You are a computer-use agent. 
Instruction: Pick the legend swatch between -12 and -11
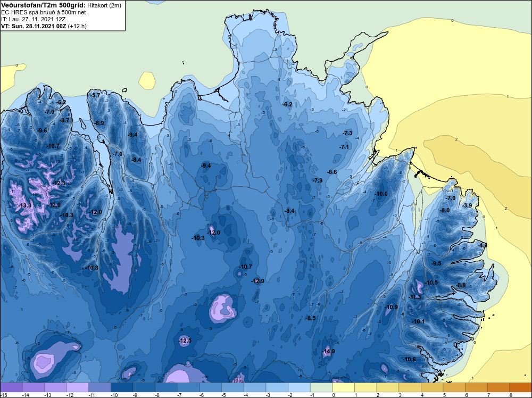tap(77, 387)
